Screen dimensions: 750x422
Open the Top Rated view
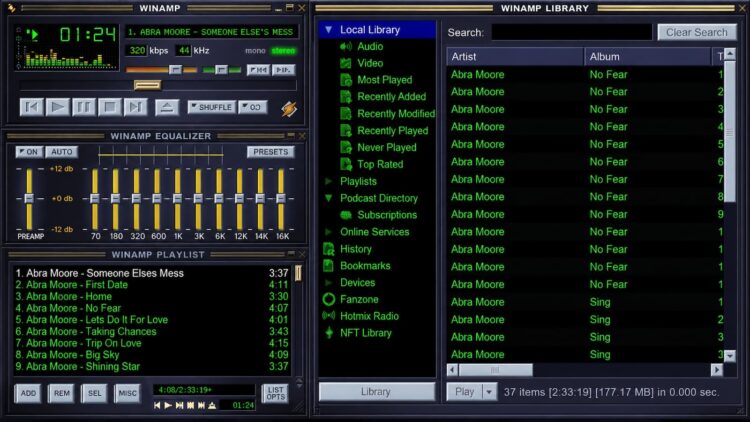[x=380, y=164]
